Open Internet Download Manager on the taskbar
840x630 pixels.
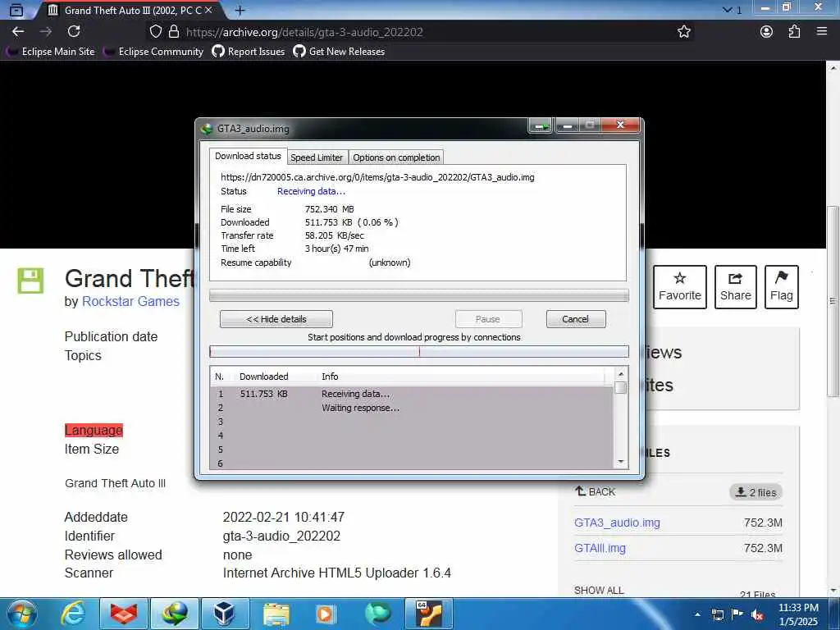pos(175,614)
